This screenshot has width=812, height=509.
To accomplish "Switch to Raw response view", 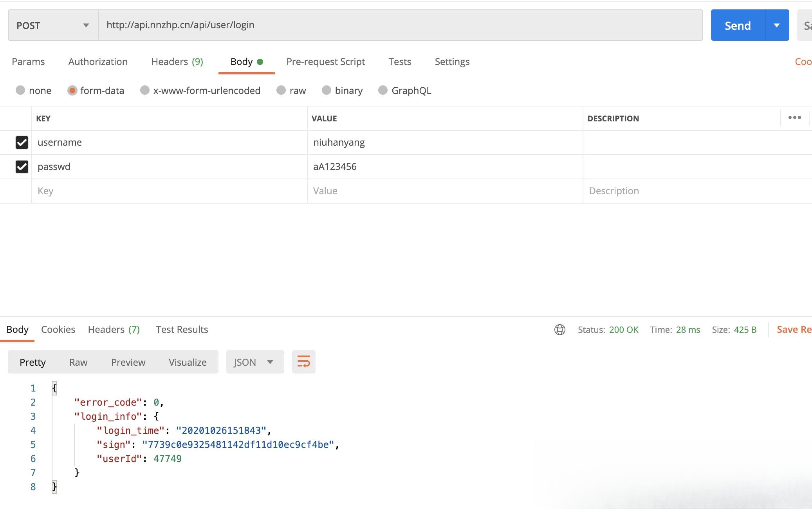I will [x=78, y=362].
